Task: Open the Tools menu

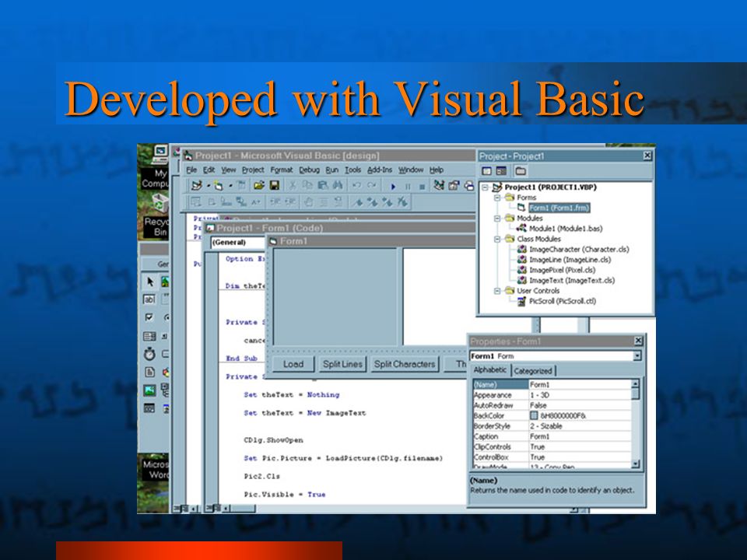Action: [353, 170]
